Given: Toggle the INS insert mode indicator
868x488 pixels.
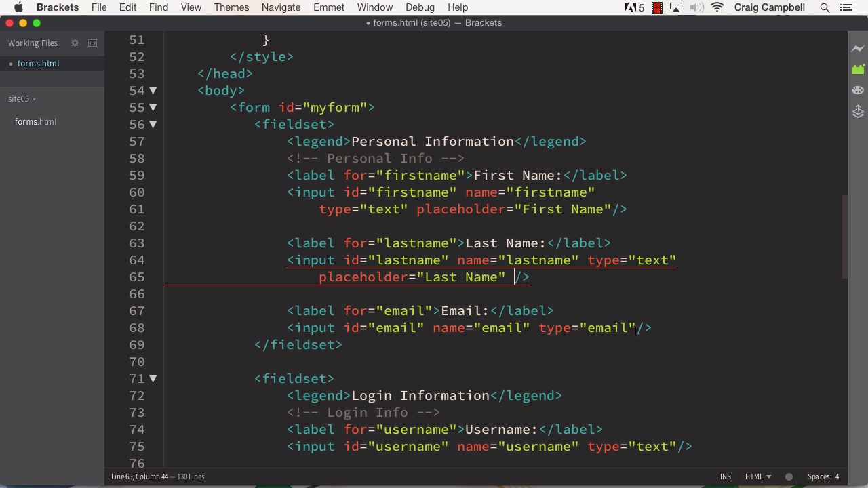Looking at the screenshot, I should pos(726,476).
